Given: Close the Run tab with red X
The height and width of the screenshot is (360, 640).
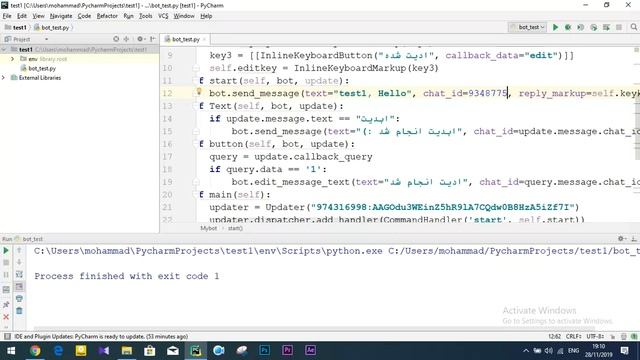Looking at the screenshot, I should click(6, 317).
